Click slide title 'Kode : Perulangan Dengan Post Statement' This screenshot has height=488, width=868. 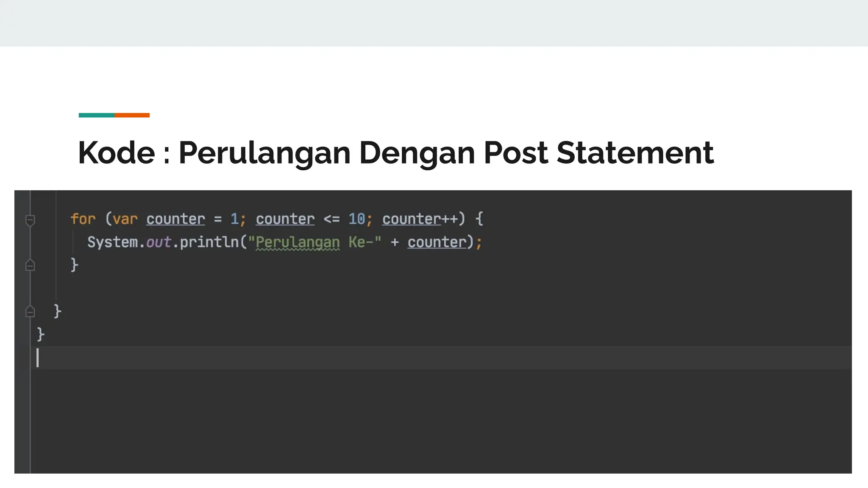click(x=396, y=152)
